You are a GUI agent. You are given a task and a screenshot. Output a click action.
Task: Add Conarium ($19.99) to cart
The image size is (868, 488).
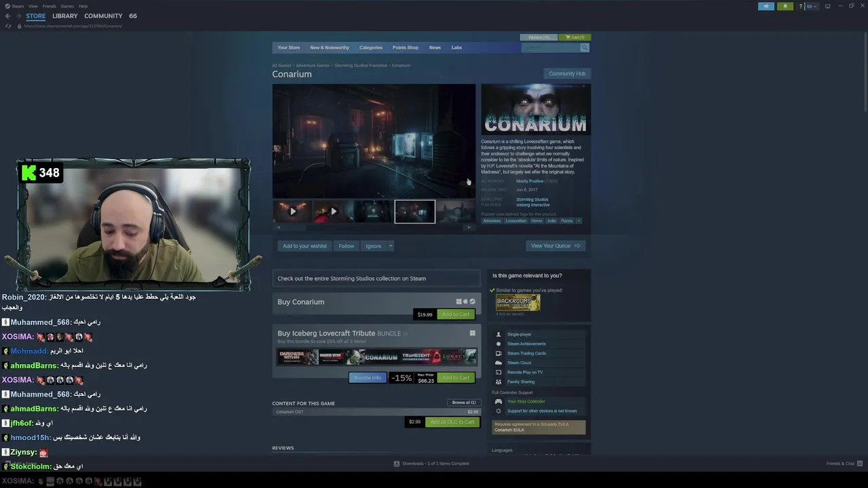pos(456,314)
